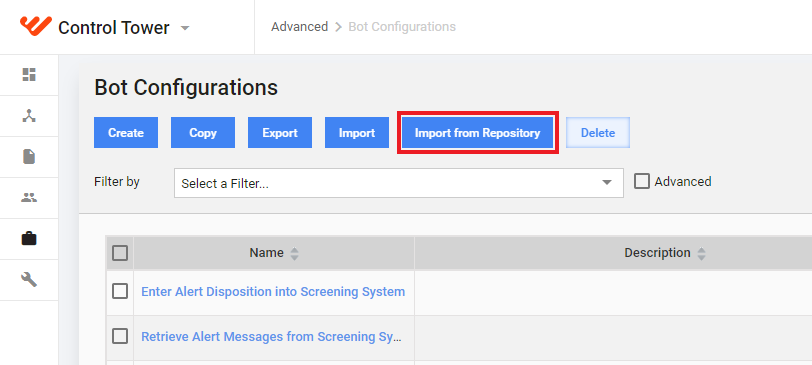Screen dimensions: 812x365
Task: Select the briefcase icon in sidebar
Action: pos(29,239)
